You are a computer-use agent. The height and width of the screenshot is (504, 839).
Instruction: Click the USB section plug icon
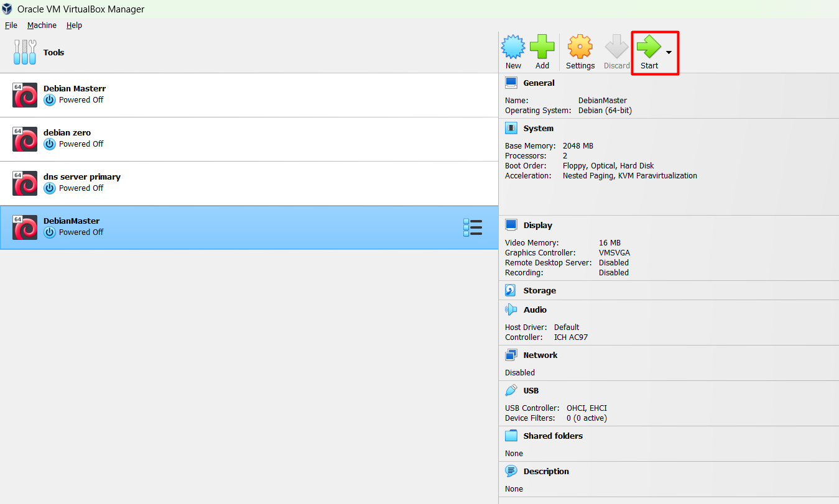click(511, 390)
